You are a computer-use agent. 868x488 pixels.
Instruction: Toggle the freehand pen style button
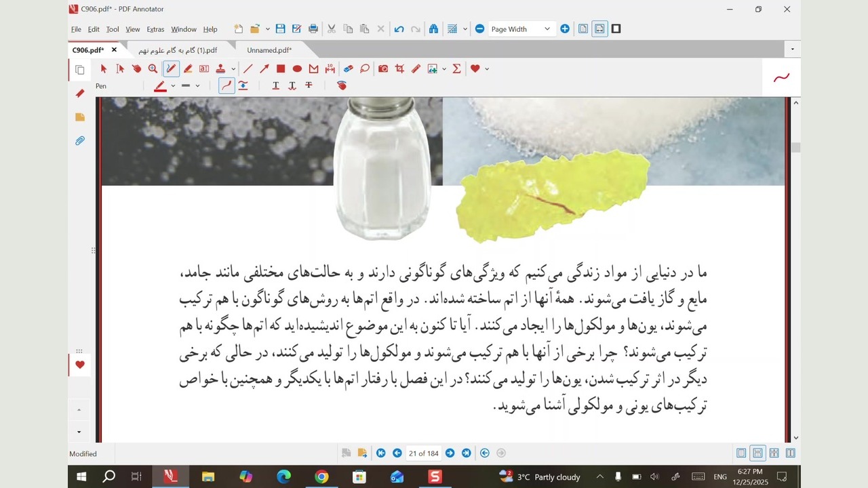pyautogui.click(x=226, y=85)
